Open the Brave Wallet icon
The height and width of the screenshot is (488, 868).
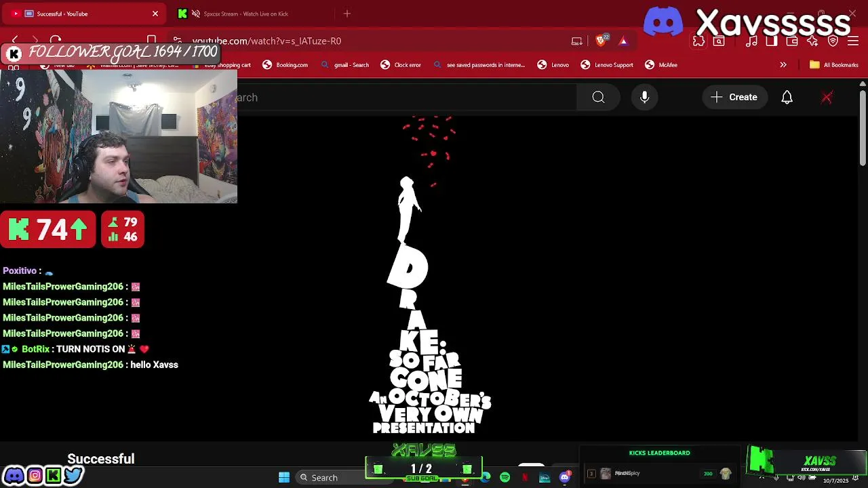pyautogui.click(x=792, y=41)
